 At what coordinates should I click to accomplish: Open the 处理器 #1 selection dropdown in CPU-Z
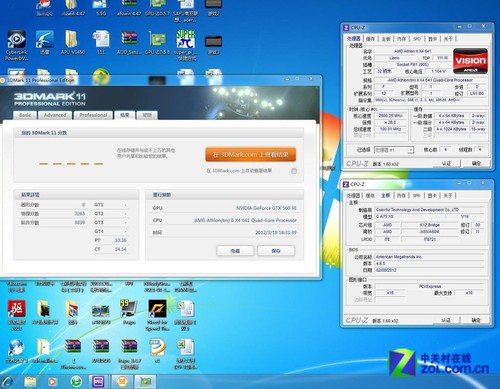pos(394,150)
